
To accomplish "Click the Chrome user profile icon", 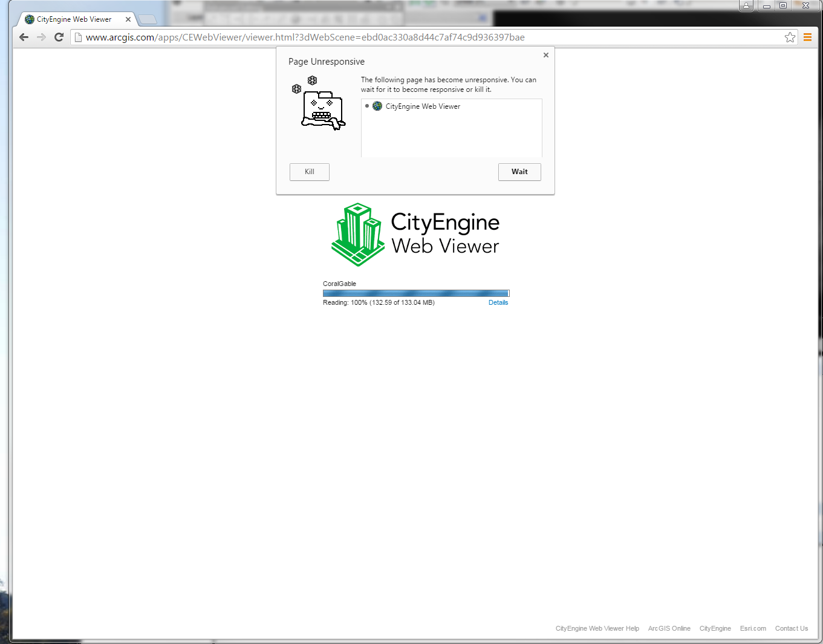I will [746, 5].
